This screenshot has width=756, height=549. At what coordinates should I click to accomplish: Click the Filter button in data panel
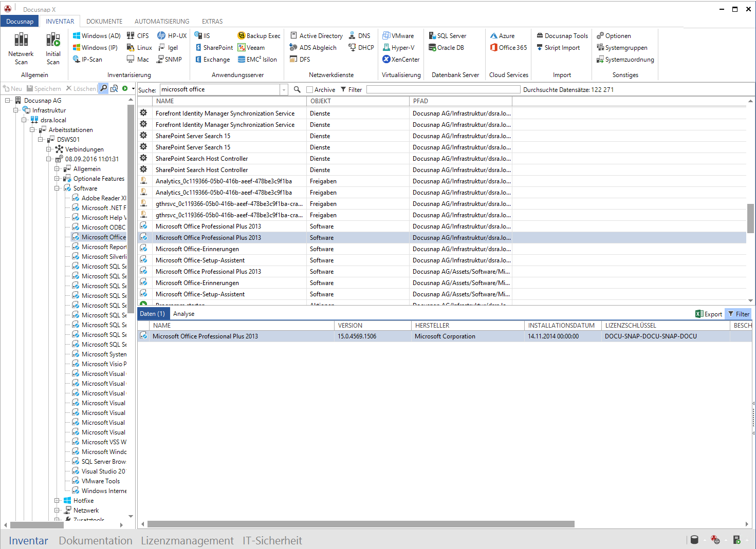point(739,314)
